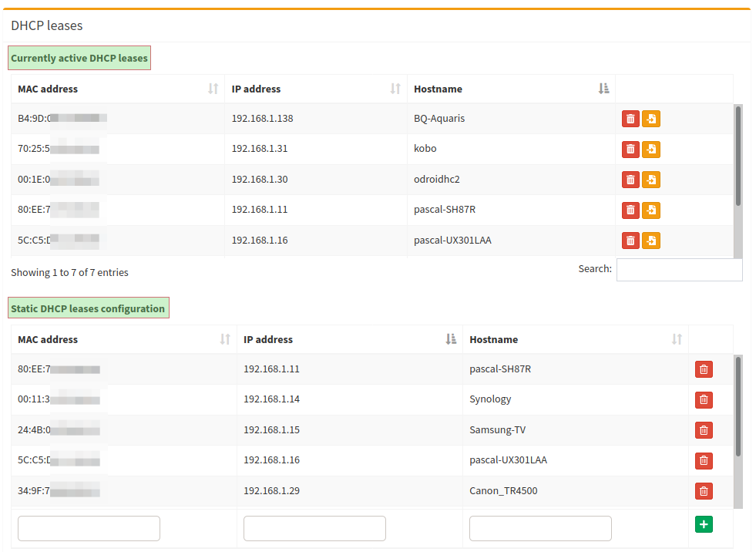This screenshot has height=552, width=756.
Task: Click the new static MAC address input
Action: click(x=89, y=528)
